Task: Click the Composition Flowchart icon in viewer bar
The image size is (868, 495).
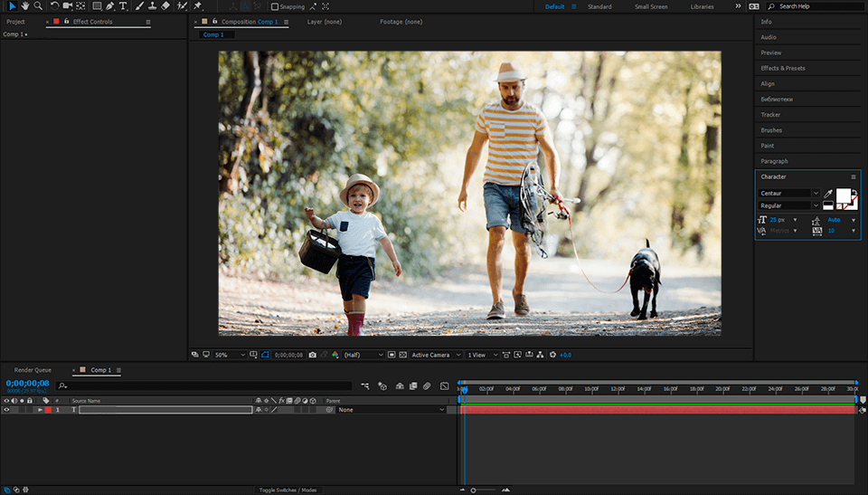Action: point(541,355)
